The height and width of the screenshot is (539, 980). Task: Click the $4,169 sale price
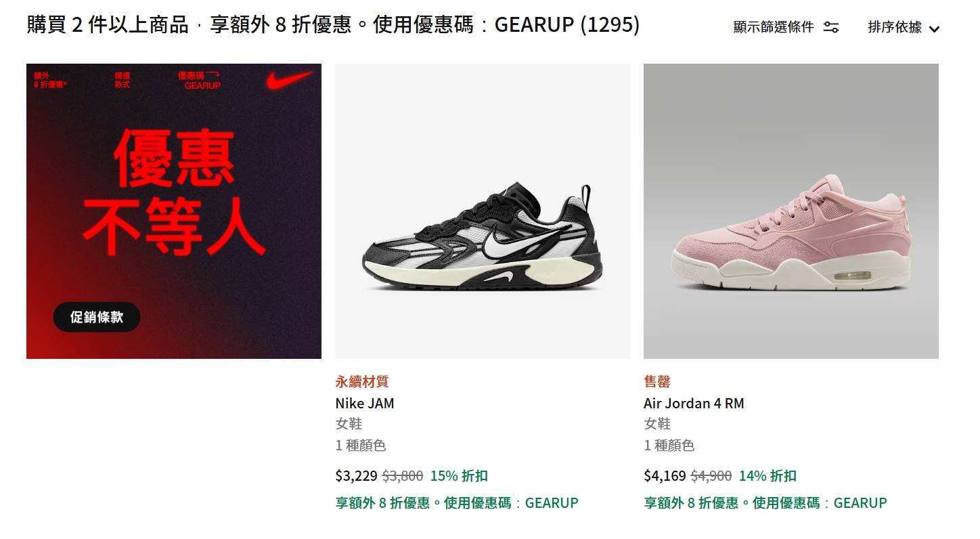(x=665, y=476)
